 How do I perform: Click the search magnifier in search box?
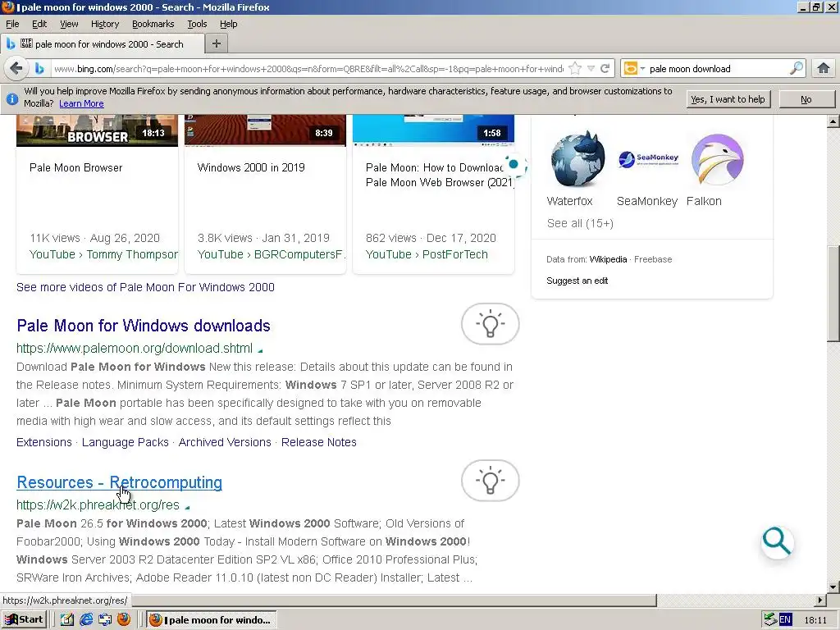click(796, 68)
